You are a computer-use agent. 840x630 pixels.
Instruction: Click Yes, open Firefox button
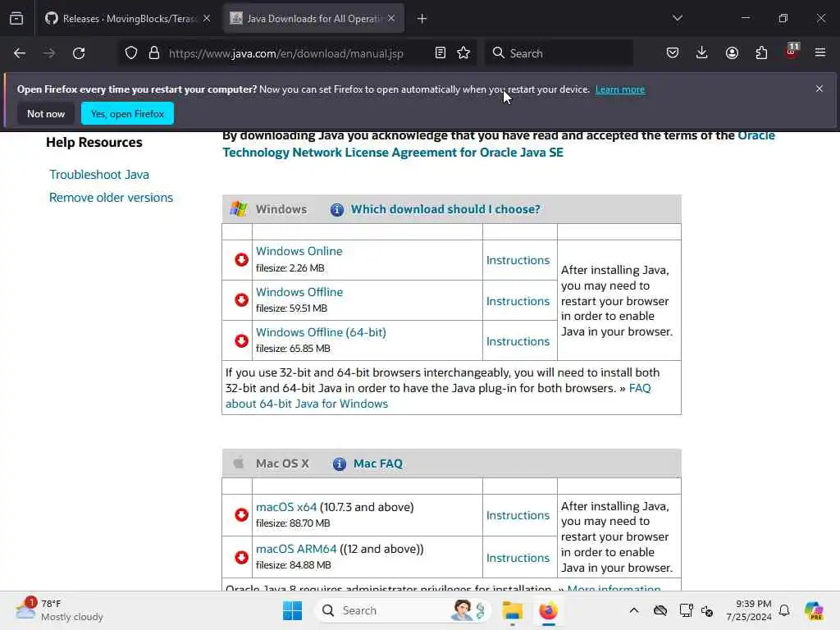(x=127, y=113)
